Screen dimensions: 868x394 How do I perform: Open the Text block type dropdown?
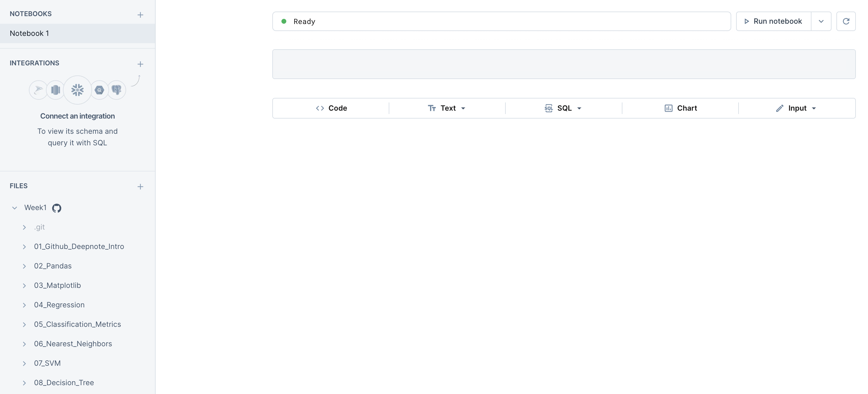pyautogui.click(x=463, y=108)
